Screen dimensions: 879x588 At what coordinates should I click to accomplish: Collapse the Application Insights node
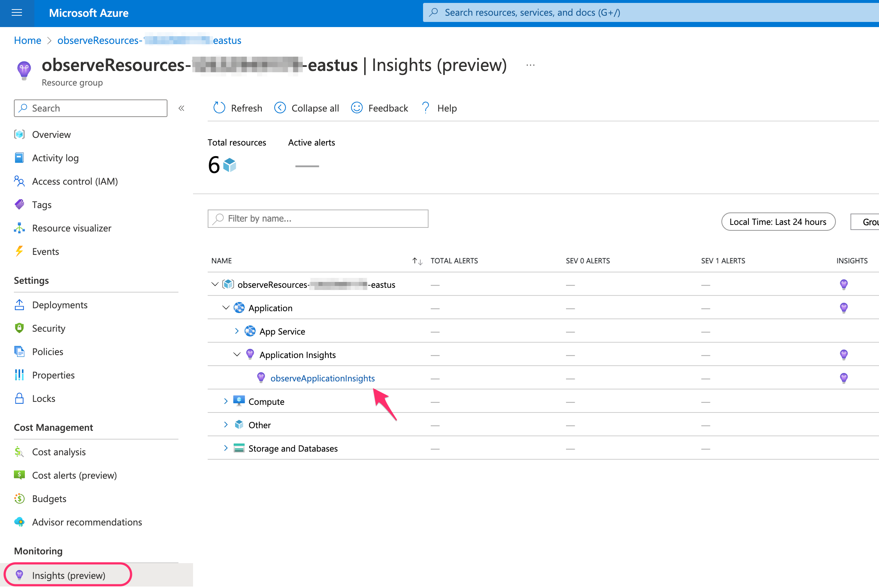237,355
